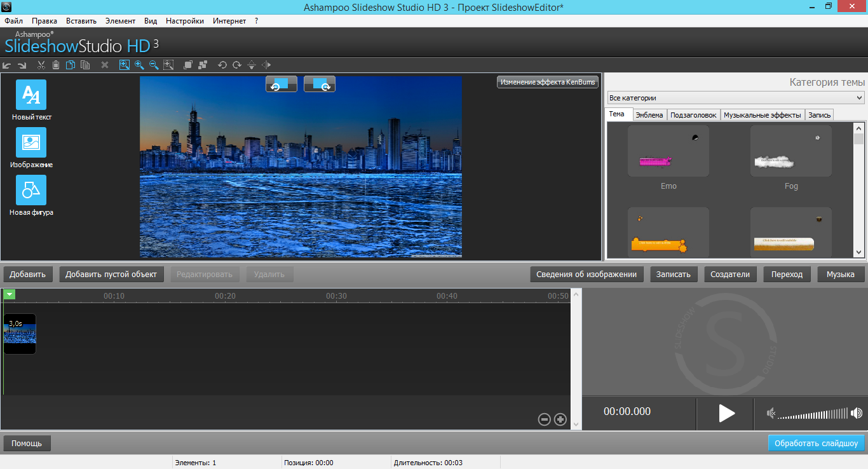Screen dimensions: 868x469
Task: Click the Изображение insert icon
Action: click(31, 142)
